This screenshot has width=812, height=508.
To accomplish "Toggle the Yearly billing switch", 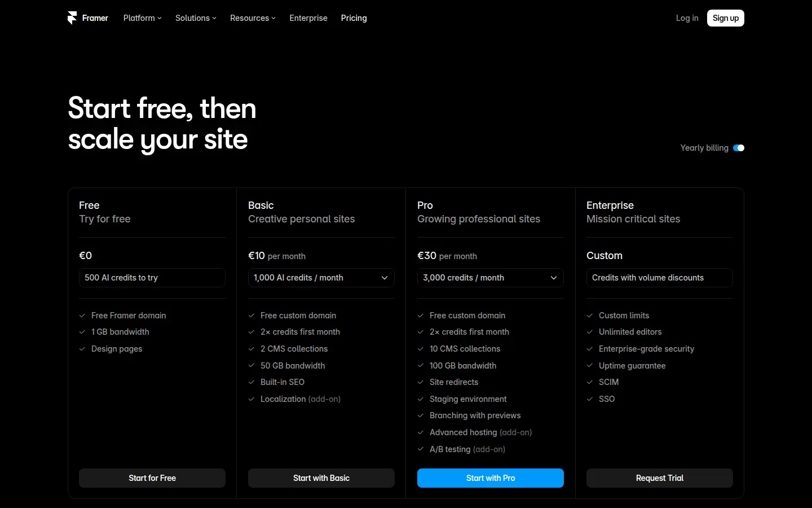I will click(739, 148).
